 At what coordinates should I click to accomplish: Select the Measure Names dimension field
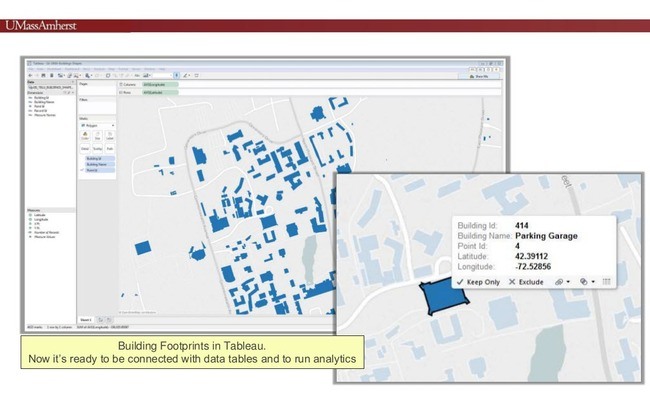[x=44, y=115]
